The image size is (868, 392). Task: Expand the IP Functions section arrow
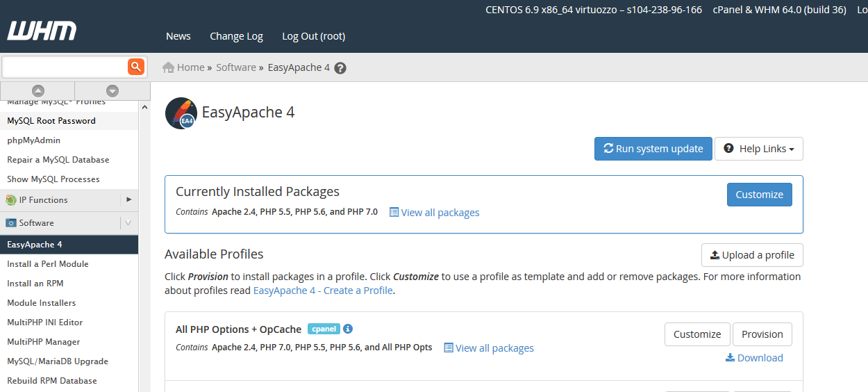[129, 199]
